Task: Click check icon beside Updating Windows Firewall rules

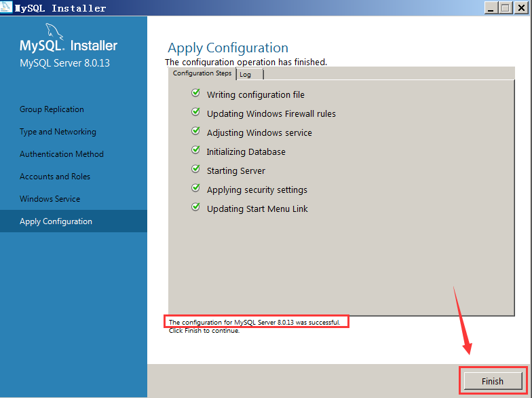Action: [x=195, y=111]
